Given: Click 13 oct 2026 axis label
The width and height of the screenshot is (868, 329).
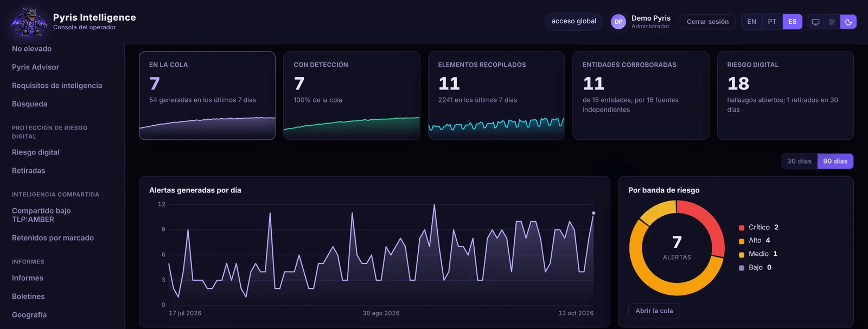Looking at the screenshot, I should click(576, 313).
